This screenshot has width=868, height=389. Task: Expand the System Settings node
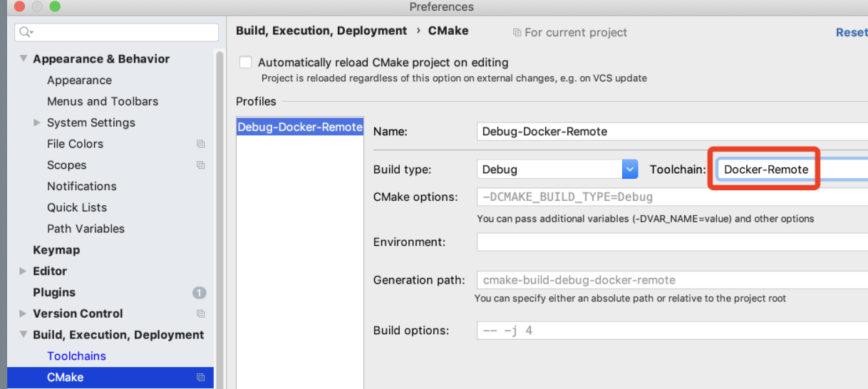coord(37,123)
